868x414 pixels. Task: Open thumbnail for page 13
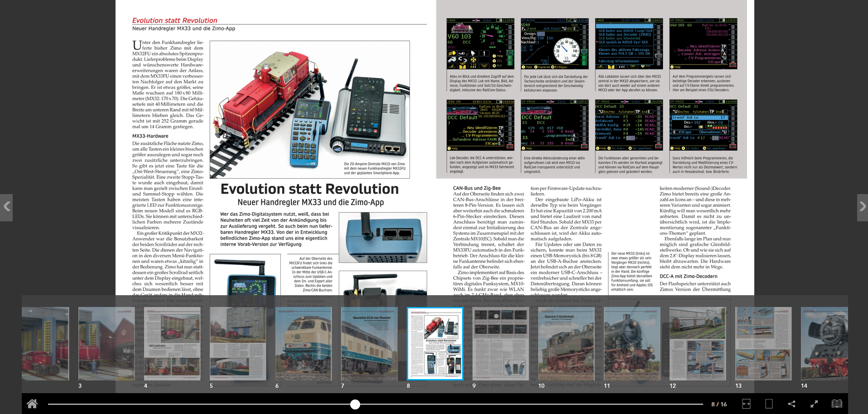[763, 344]
